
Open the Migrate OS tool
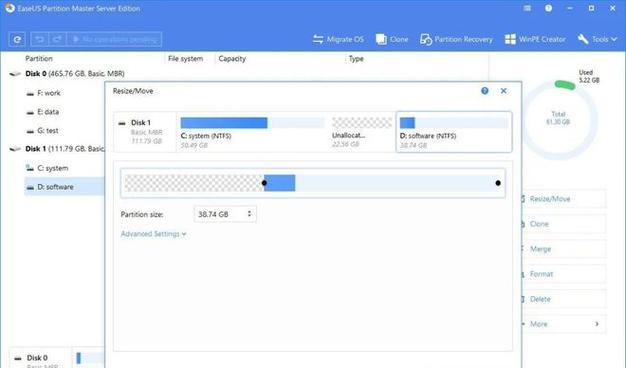click(338, 39)
